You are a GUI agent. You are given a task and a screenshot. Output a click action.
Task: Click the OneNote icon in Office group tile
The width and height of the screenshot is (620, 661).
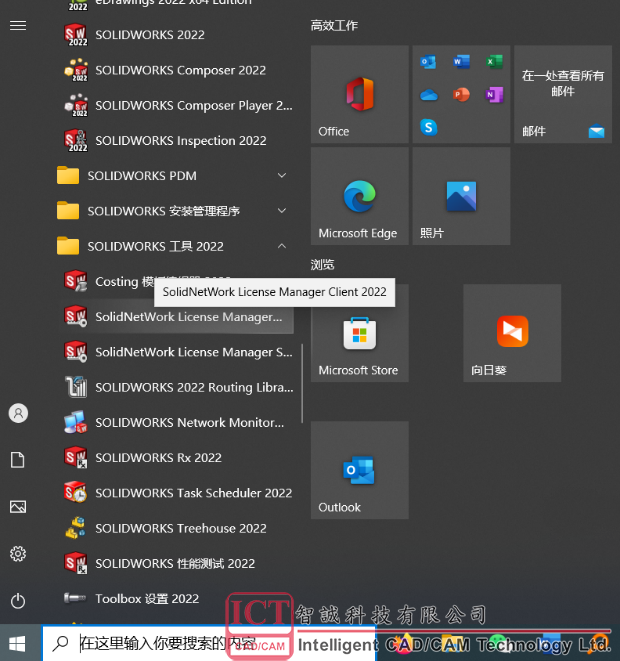coord(494,94)
